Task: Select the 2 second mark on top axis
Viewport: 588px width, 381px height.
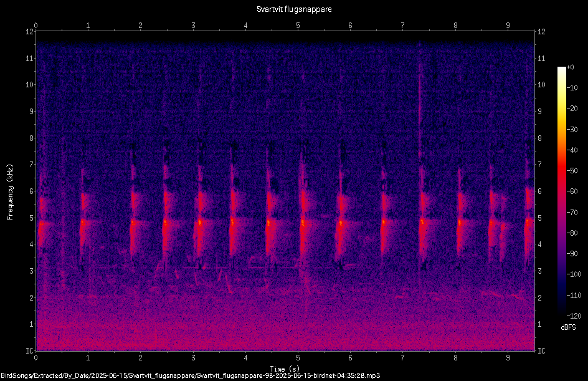Action: [x=140, y=26]
